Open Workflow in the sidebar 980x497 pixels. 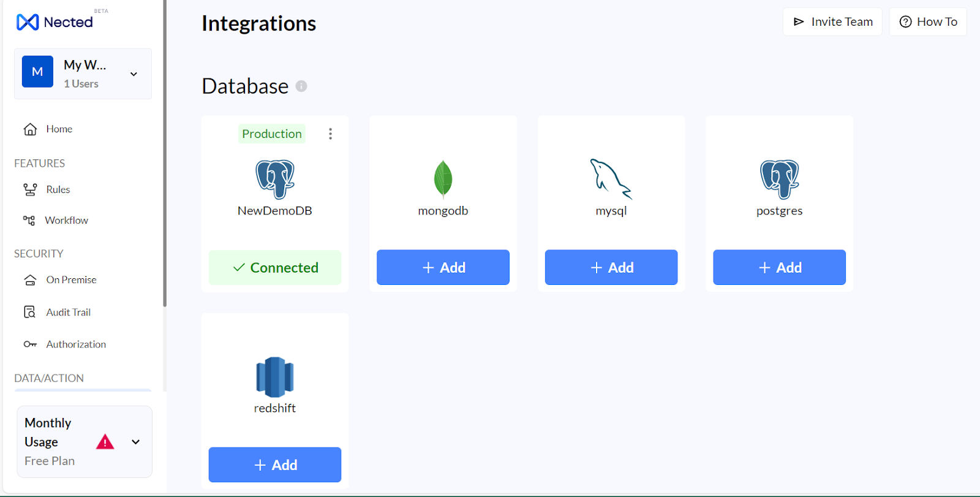(66, 220)
